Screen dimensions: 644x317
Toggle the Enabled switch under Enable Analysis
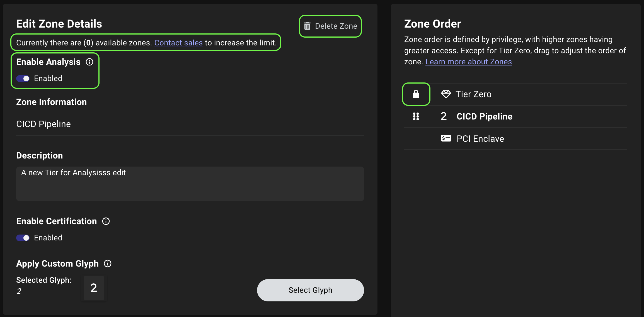pos(23,79)
